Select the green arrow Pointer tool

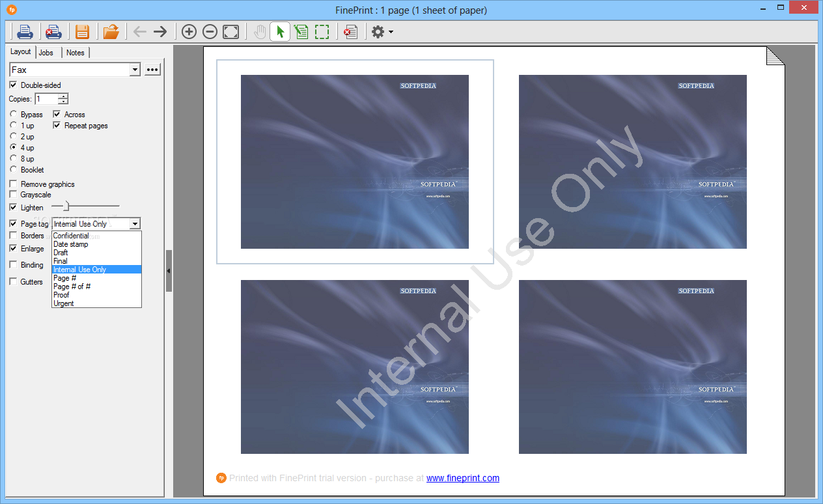tap(280, 31)
